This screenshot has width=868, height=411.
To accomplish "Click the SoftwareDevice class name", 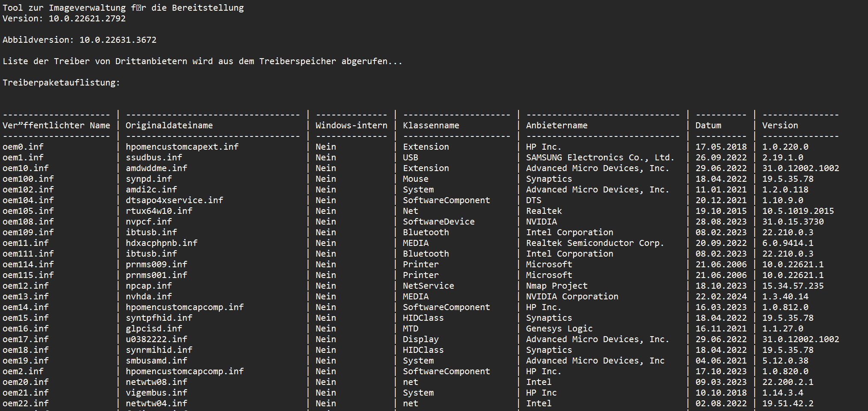I will click(x=438, y=222).
